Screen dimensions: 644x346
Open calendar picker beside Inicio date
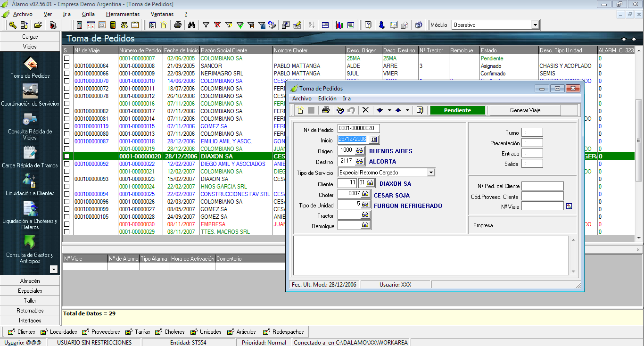point(374,140)
